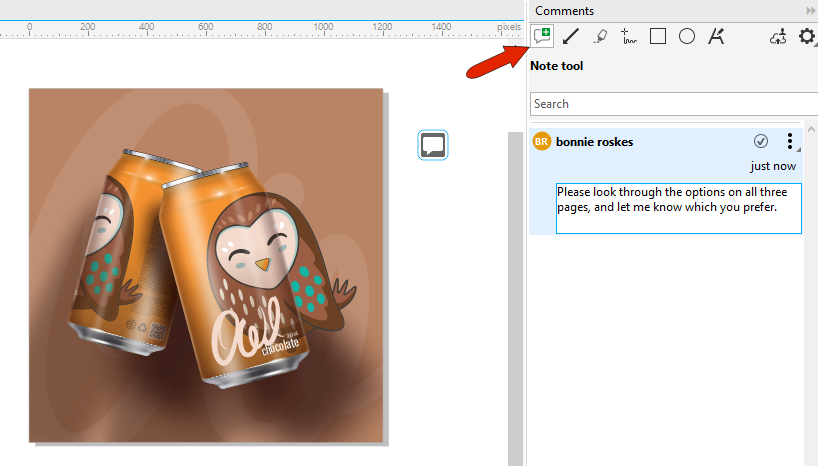Click the cloud share icon

pos(778,37)
